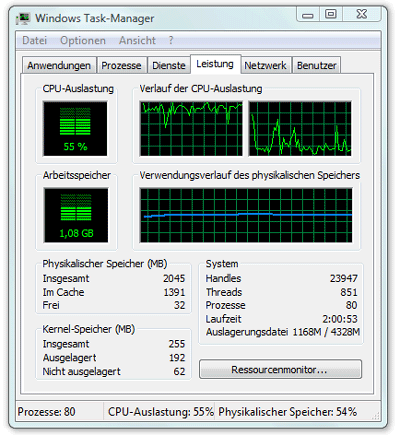Open the Datei menu
This screenshot has width=400, height=435.
point(34,40)
